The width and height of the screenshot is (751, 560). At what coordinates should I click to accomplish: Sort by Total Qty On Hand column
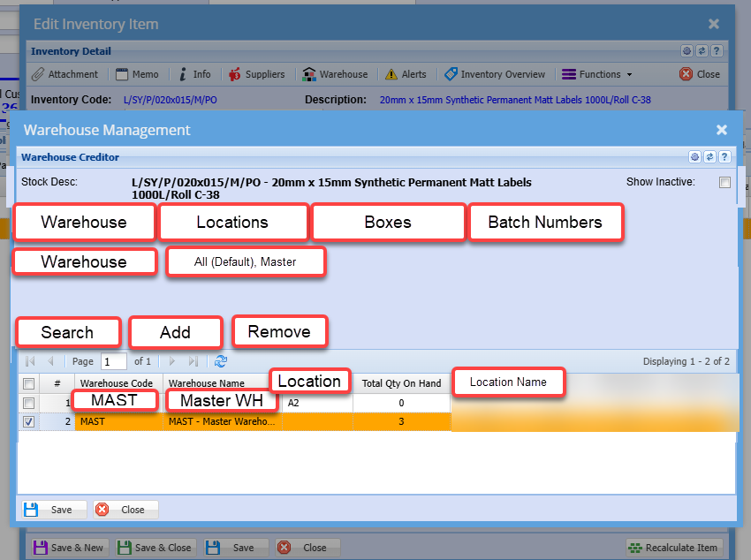[401, 383]
